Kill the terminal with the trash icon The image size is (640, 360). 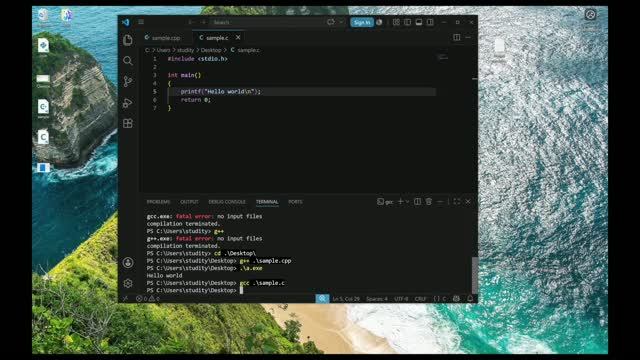[x=429, y=202]
